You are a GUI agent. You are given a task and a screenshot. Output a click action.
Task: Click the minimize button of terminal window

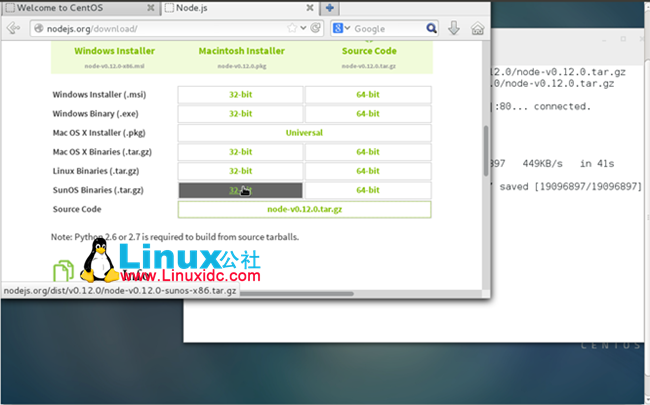pyautogui.click(x=604, y=39)
